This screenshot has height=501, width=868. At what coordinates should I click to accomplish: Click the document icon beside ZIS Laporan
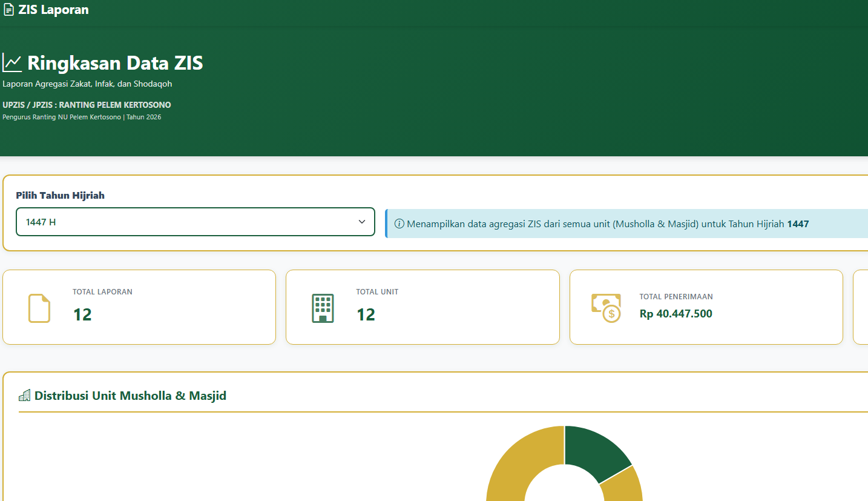[x=8, y=10]
